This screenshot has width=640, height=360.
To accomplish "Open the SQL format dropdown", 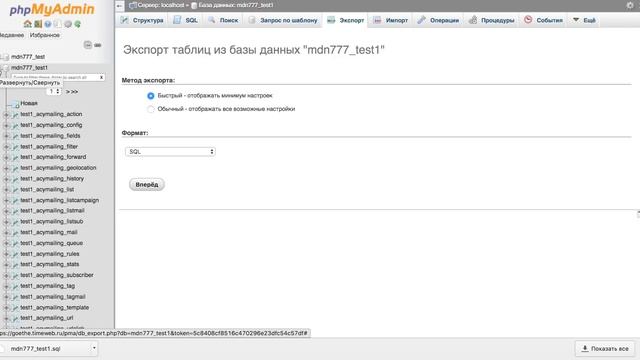I will point(170,151).
